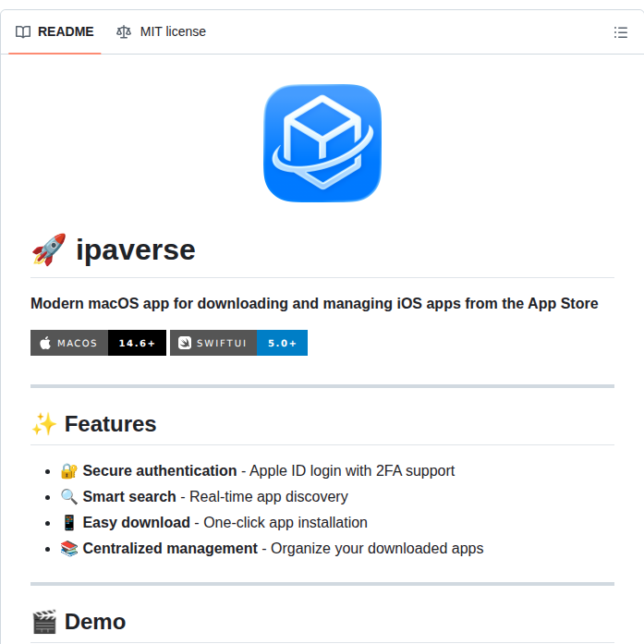Click "Organize your downloaded apps" text
This screenshot has height=644, width=644.
coord(377,548)
